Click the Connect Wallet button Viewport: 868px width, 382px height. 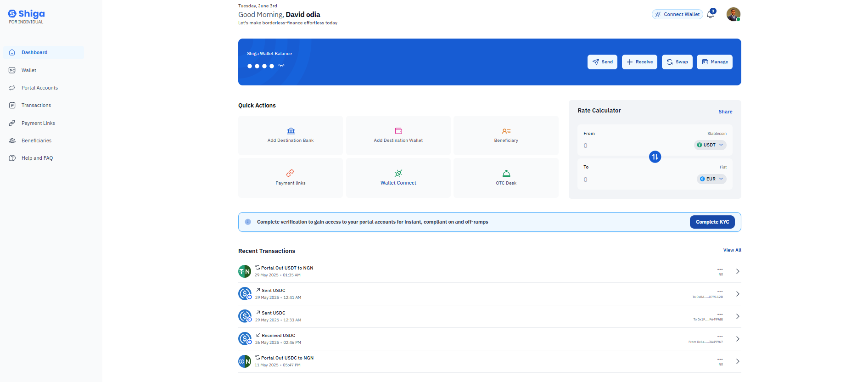click(678, 14)
